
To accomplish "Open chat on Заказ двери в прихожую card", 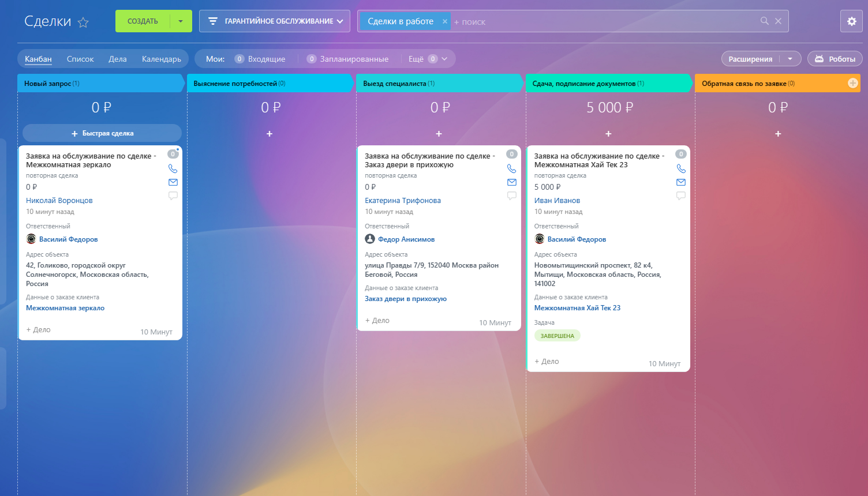I will [511, 196].
